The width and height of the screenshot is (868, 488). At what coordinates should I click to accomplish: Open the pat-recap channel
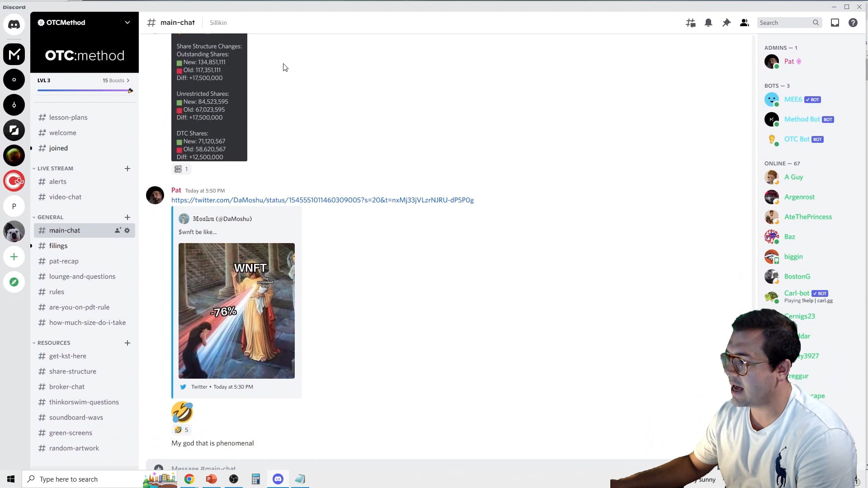(85, 261)
